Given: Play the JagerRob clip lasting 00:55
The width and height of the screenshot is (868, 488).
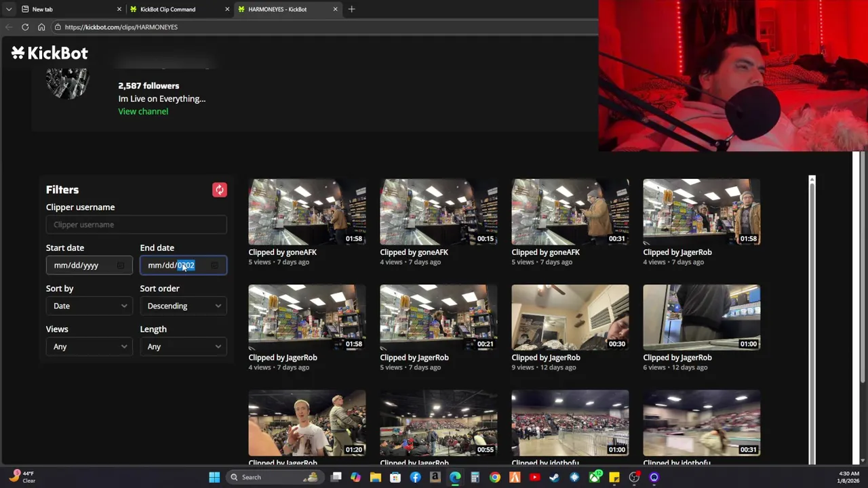Looking at the screenshot, I should coord(439,423).
